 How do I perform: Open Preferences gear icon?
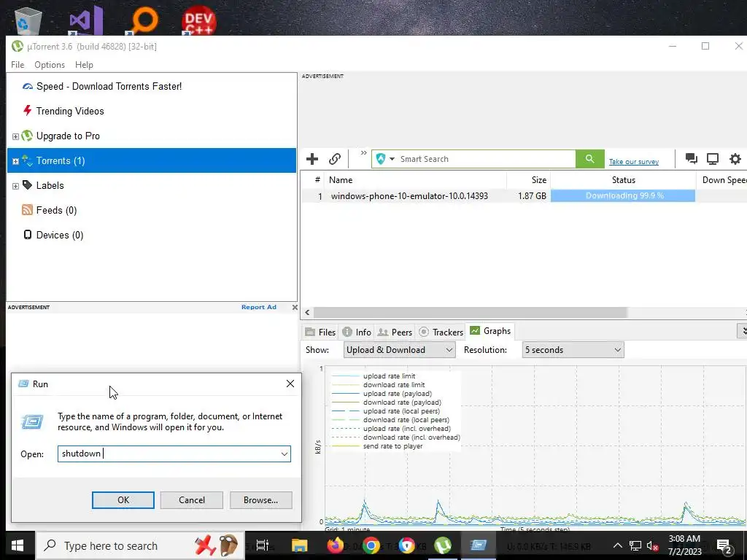(735, 158)
